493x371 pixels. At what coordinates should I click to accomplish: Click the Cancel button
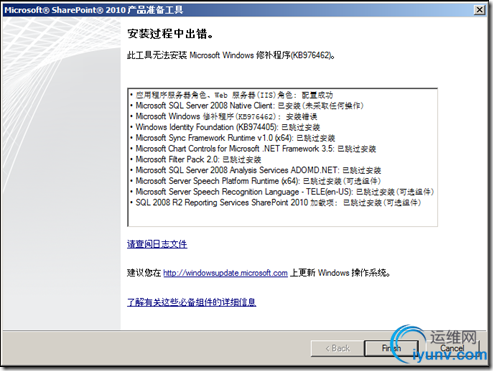[452, 348]
